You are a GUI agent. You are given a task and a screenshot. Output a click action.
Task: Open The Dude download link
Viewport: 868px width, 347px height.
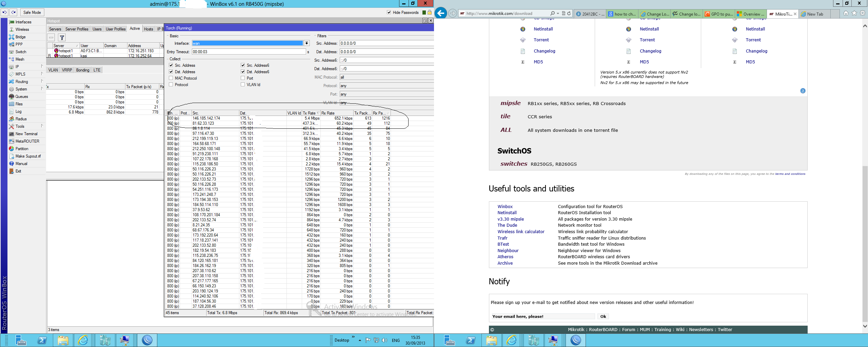point(507,225)
